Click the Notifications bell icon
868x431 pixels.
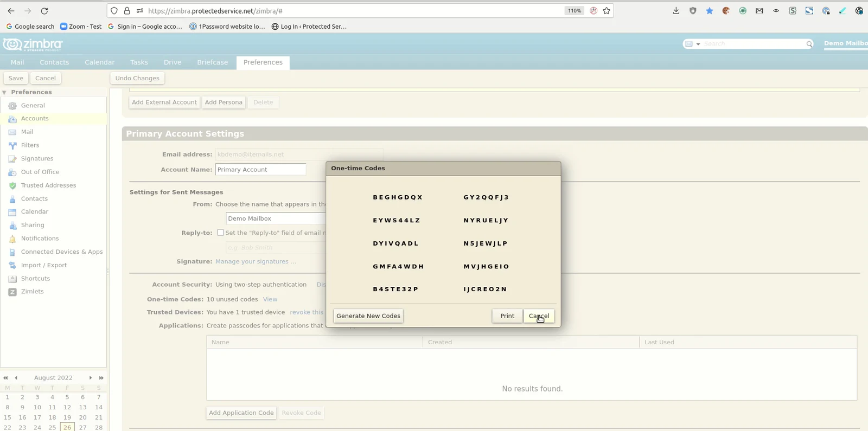12,239
